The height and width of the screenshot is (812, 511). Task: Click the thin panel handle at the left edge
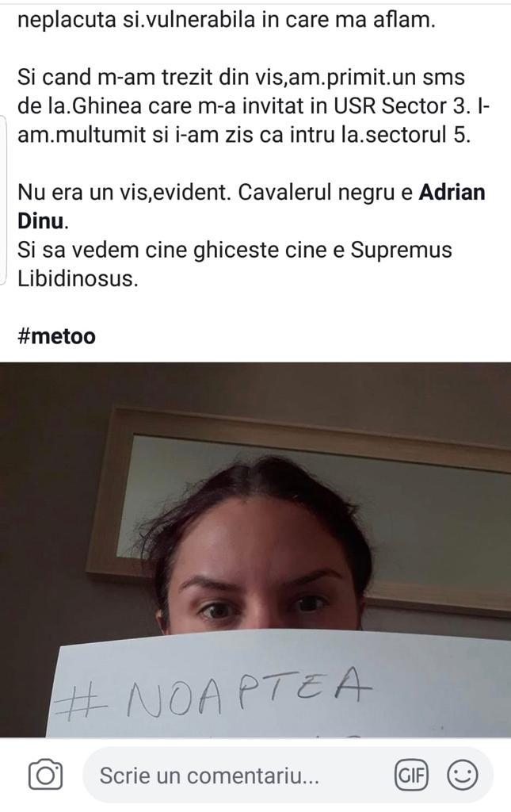tap(3, 200)
